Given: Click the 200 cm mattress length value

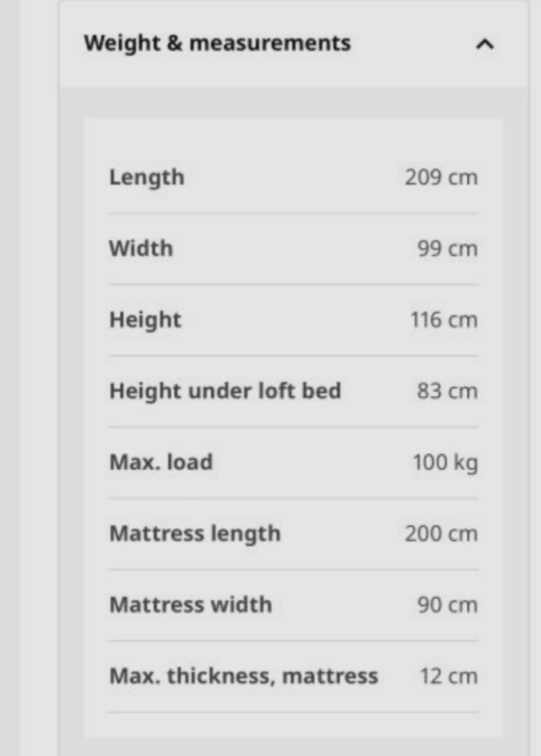Looking at the screenshot, I should click(x=441, y=534).
